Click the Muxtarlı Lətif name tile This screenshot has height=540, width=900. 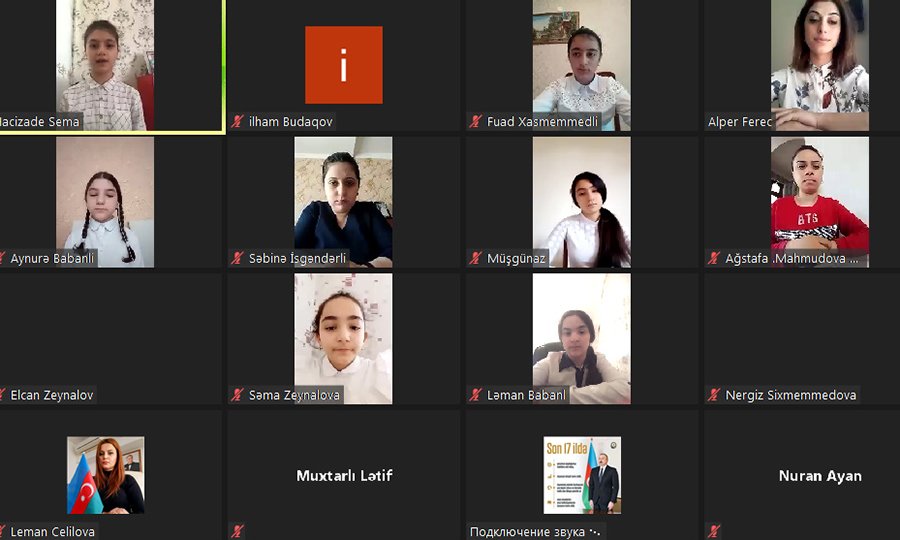344,476
